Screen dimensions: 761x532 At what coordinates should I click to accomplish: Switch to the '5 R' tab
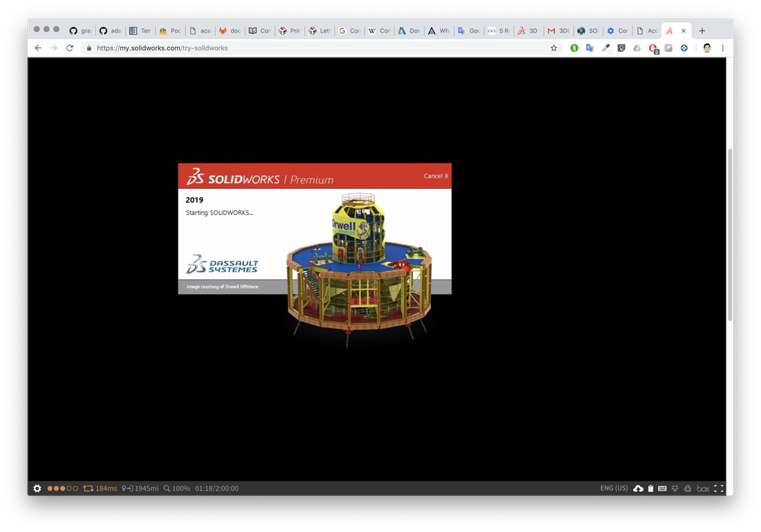[x=498, y=30]
